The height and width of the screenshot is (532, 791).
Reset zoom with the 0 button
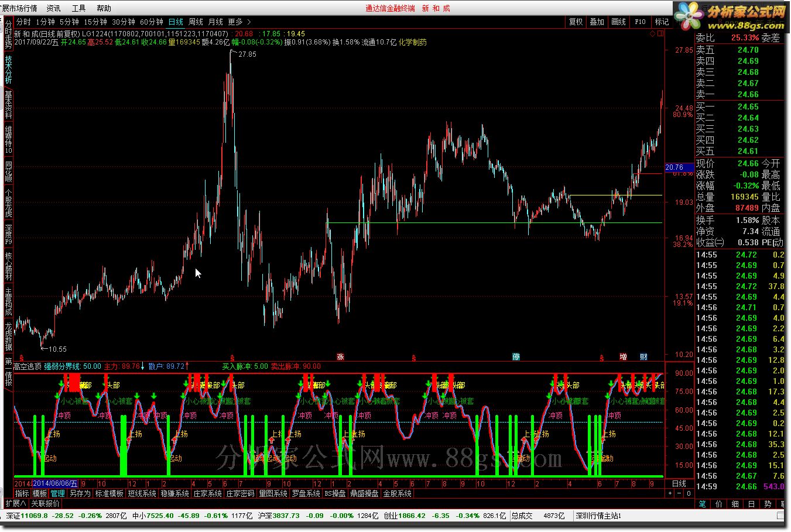tap(689, 493)
